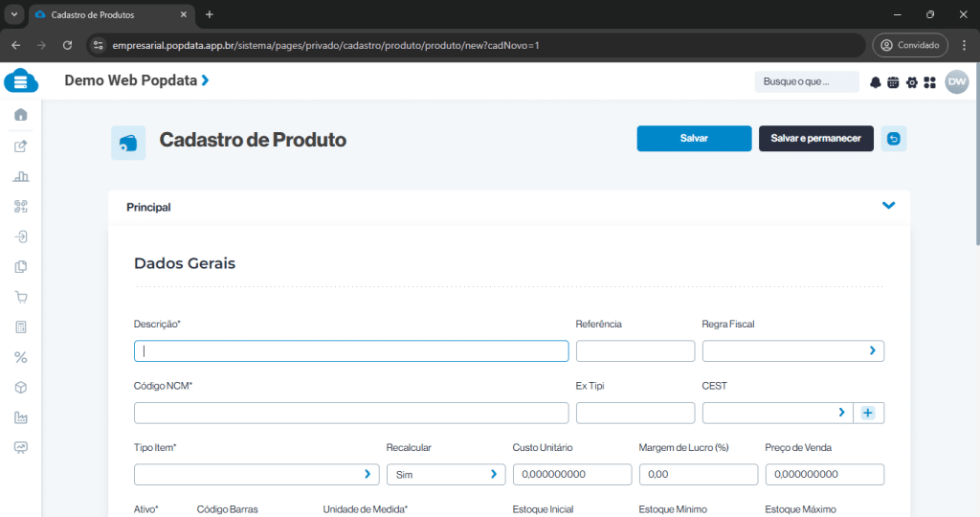Open settings gear icon in header
Viewport: 980px width, 517px height.
coord(911,82)
